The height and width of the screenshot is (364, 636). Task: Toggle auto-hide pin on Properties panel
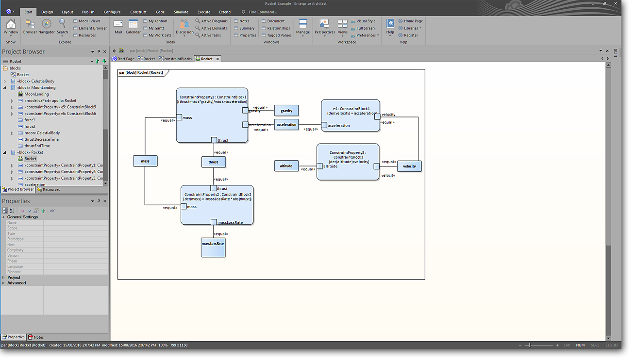99,201
